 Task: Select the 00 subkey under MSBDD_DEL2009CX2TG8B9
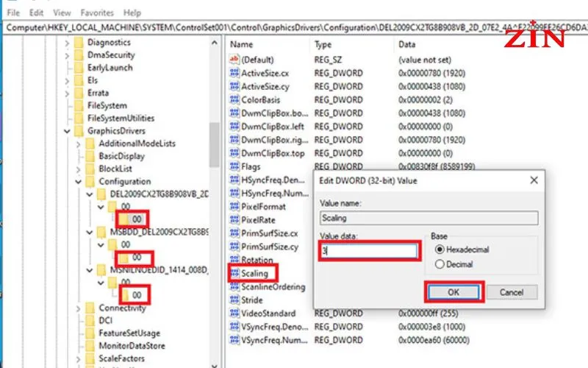coord(137,258)
